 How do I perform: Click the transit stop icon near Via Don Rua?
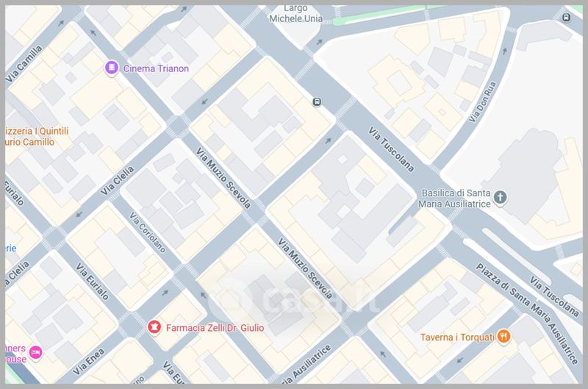coord(566,17)
